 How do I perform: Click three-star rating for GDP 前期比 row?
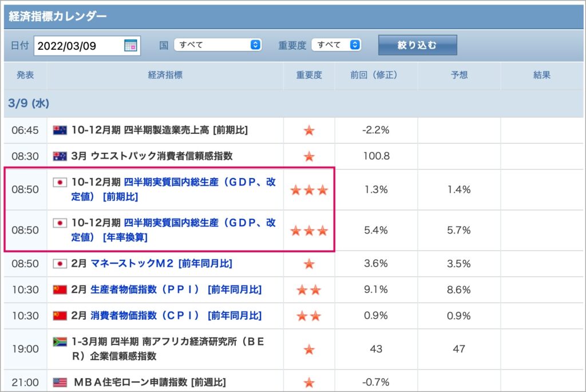point(309,190)
